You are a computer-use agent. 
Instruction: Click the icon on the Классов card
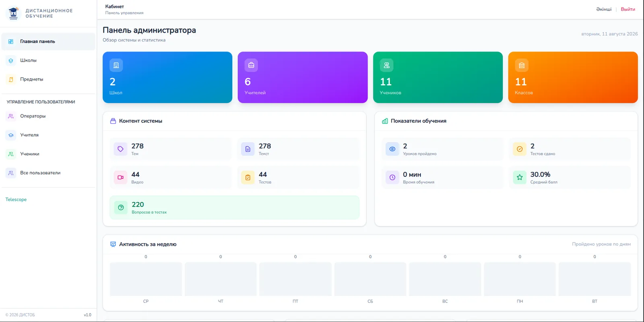[522, 65]
